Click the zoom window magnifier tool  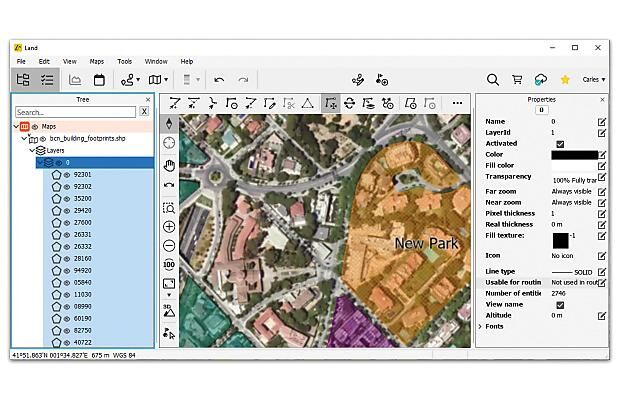tap(169, 208)
